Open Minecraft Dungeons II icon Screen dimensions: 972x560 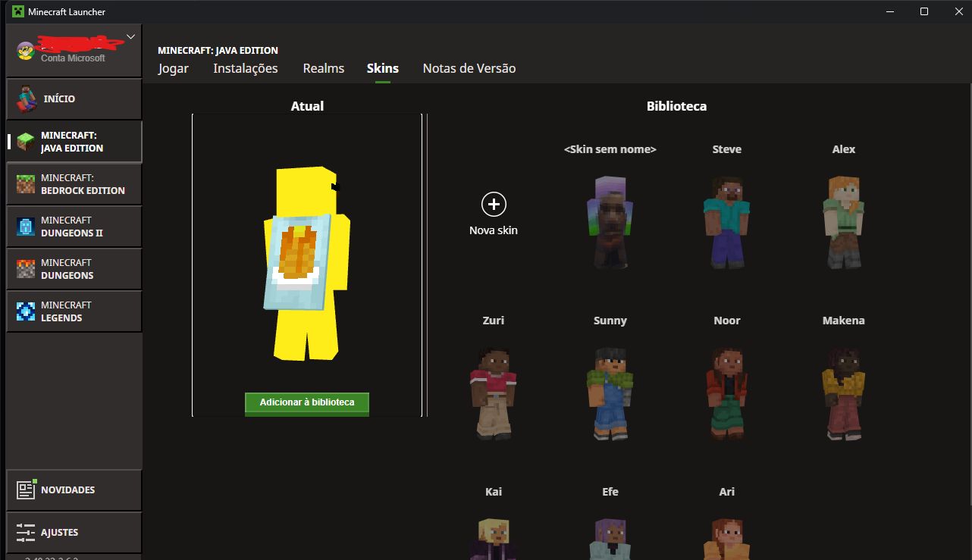coord(26,227)
